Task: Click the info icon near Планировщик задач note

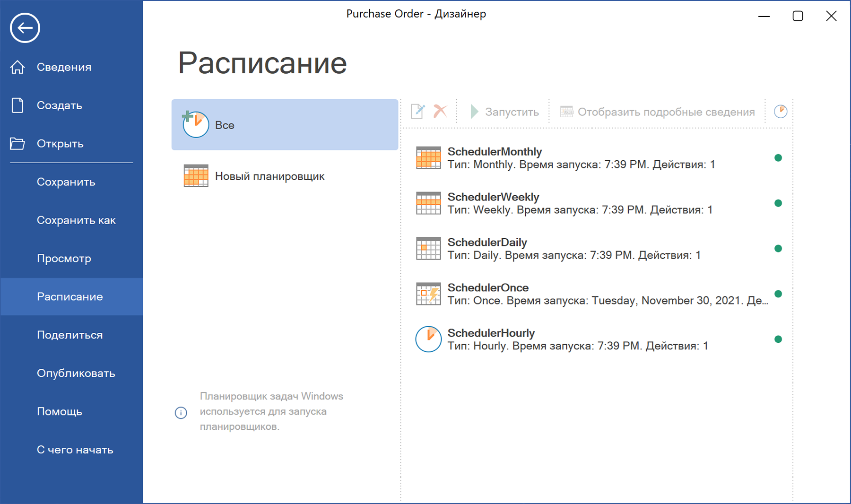Action: [181, 413]
